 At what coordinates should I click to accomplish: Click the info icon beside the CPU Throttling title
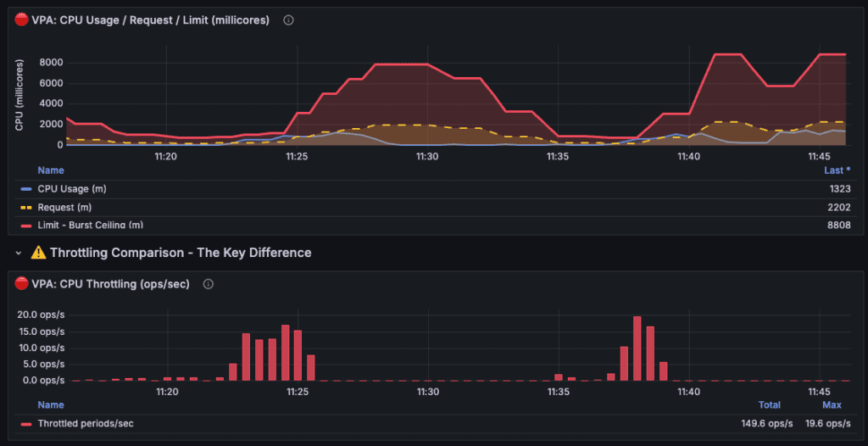tap(209, 284)
